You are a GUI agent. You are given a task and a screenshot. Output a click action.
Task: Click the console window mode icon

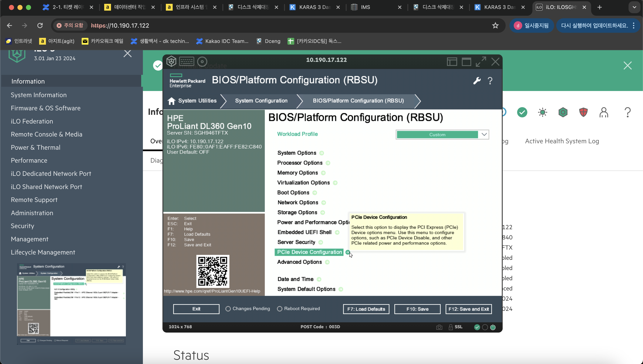click(466, 62)
